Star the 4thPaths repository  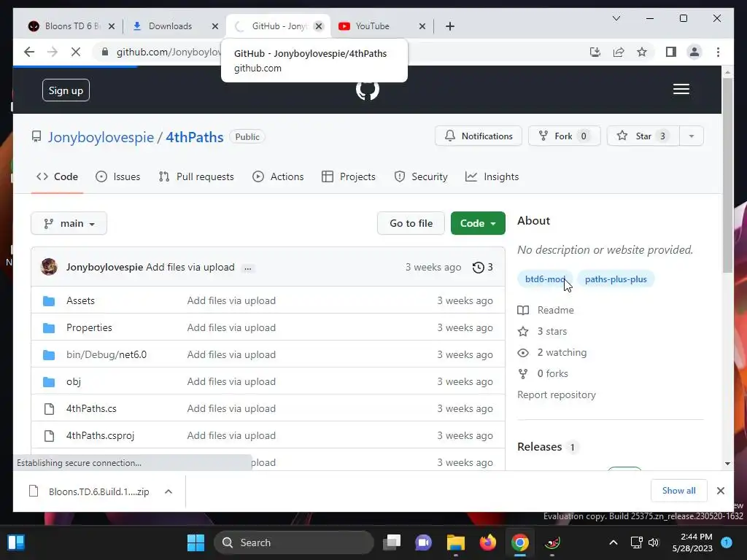coord(643,136)
